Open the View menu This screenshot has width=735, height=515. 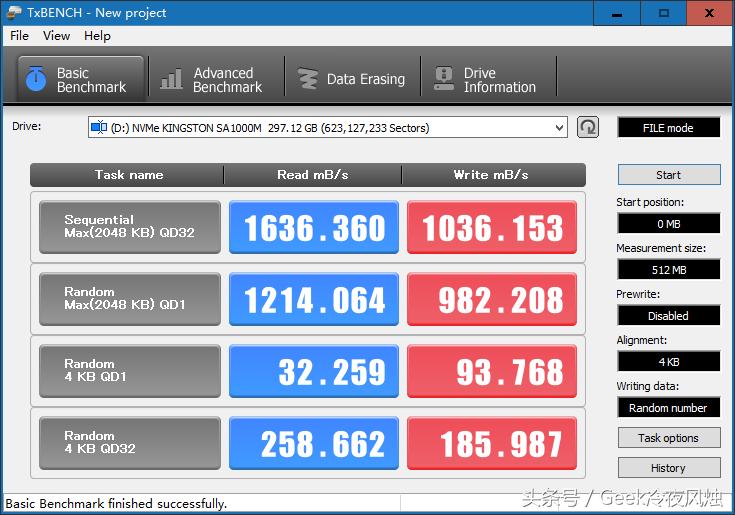(x=56, y=36)
